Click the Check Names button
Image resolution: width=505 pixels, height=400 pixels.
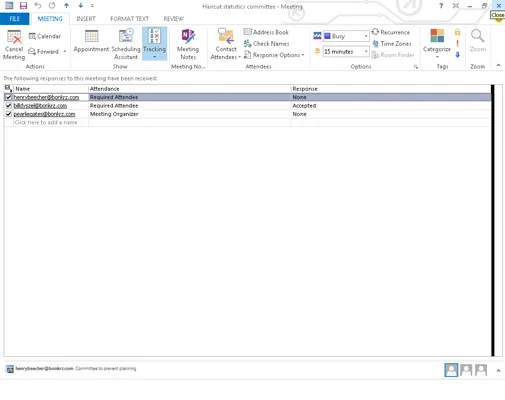(266, 44)
